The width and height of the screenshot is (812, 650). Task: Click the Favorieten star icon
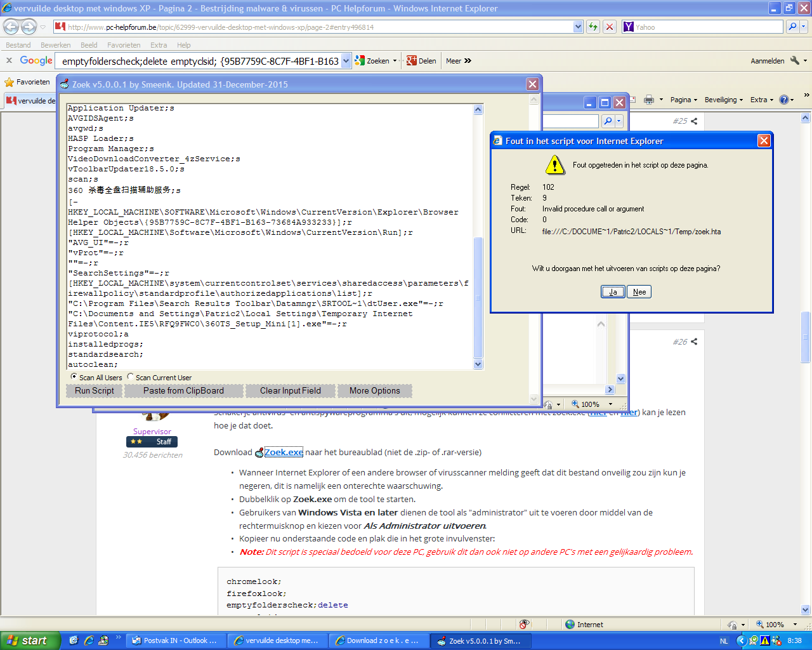pos(10,82)
